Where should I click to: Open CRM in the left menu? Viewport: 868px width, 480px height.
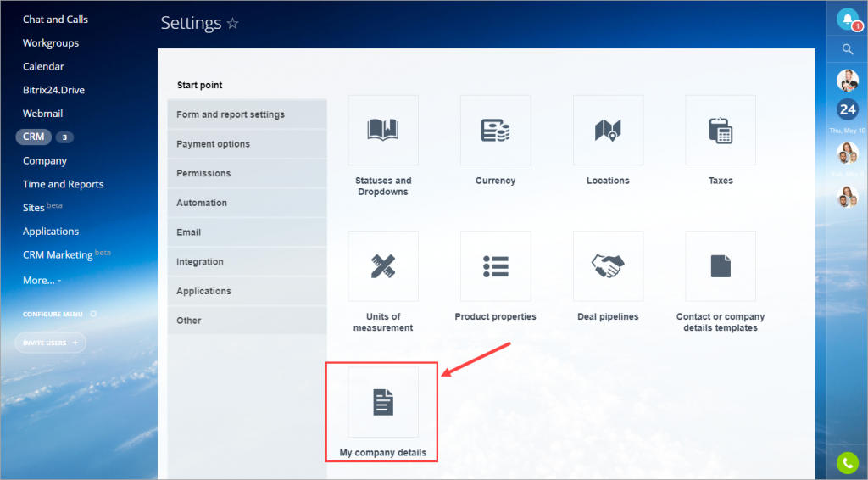coord(34,137)
